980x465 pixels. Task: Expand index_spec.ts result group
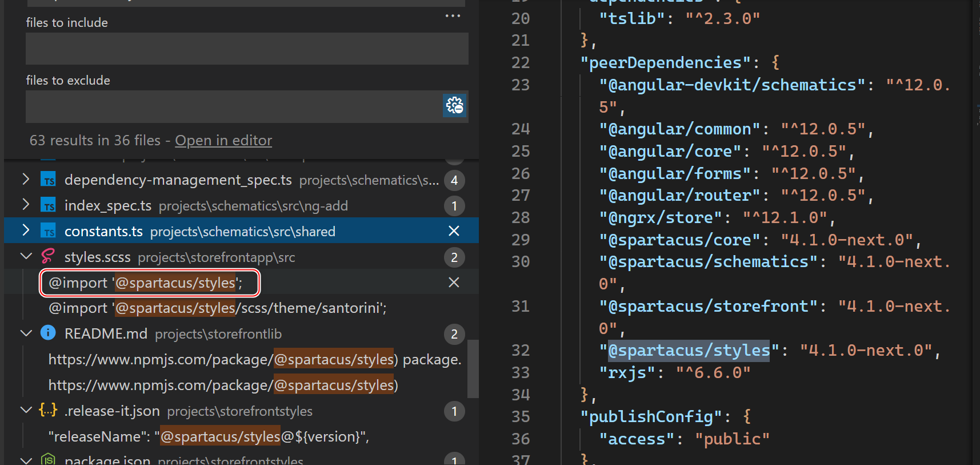tap(26, 205)
